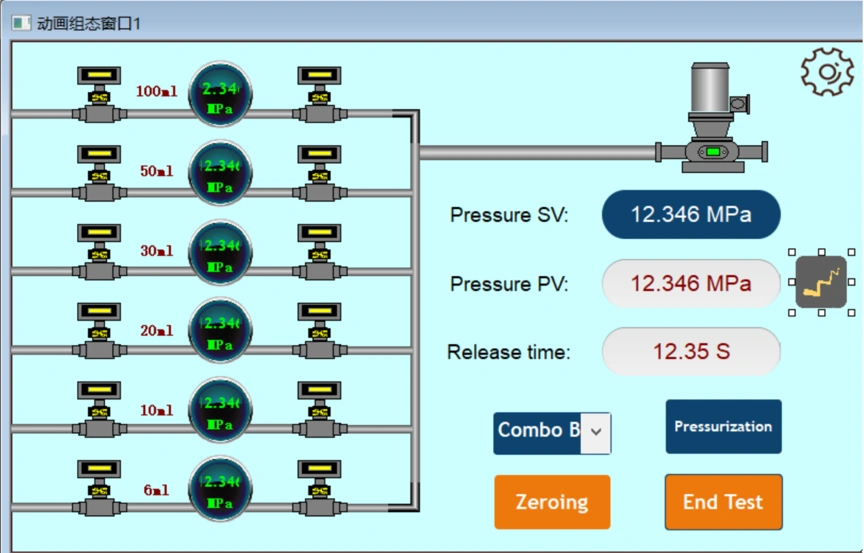Viewport: 864px width, 553px height.
Task: Click the 6ml volume label
Action: coord(156,490)
